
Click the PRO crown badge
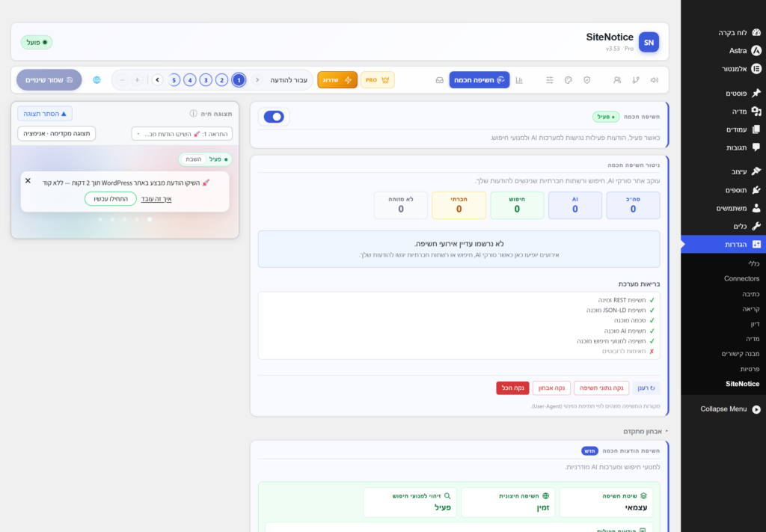point(378,80)
